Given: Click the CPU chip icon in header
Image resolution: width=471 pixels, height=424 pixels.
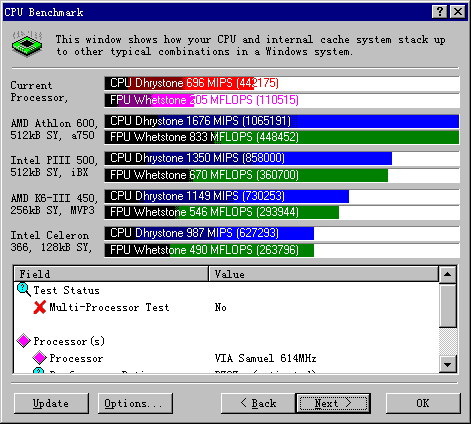Looking at the screenshot, I should point(27,44).
